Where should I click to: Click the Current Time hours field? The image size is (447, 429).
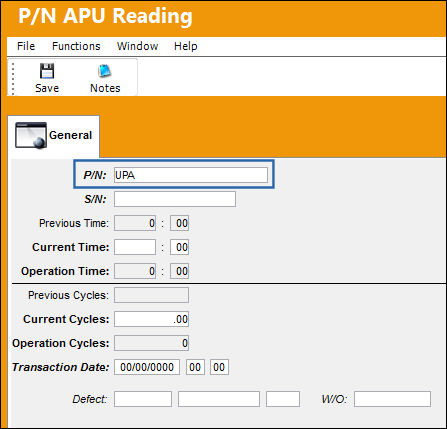tap(135, 247)
